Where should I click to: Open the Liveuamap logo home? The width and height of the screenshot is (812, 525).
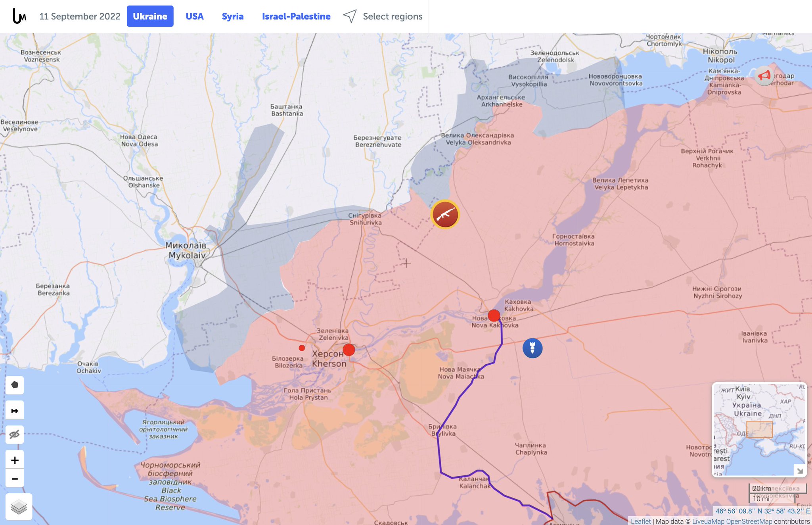[x=19, y=16]
